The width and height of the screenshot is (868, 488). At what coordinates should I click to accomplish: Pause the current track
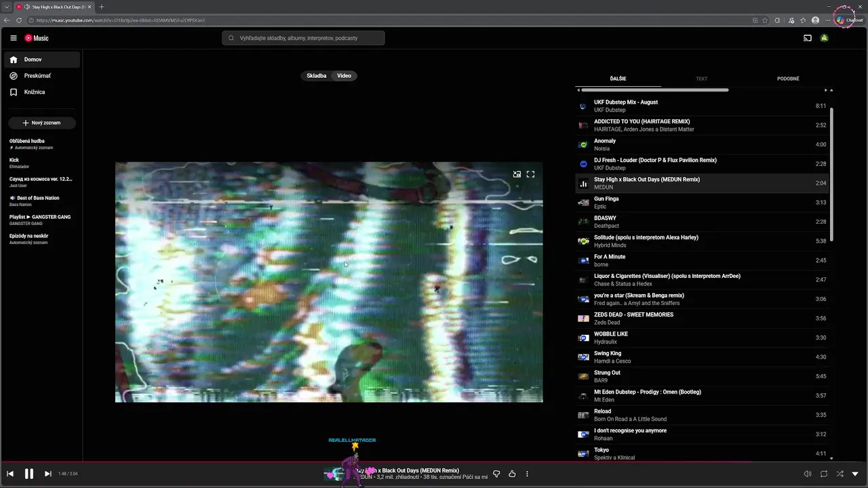coord(29,474)
